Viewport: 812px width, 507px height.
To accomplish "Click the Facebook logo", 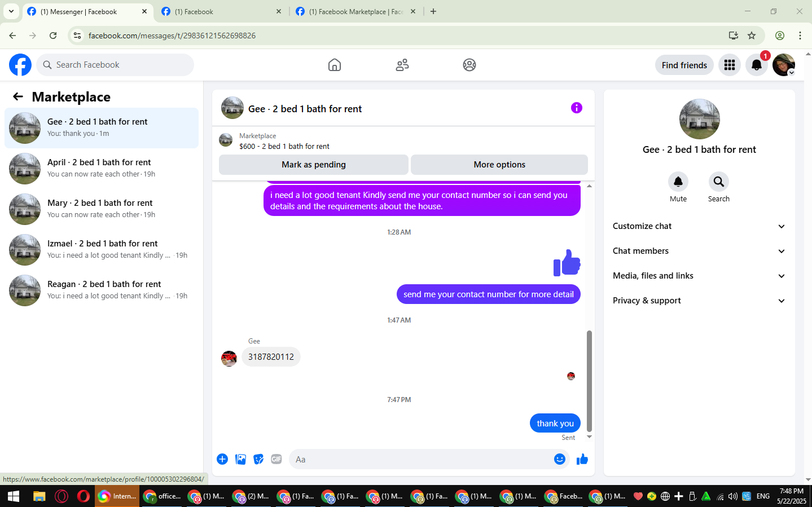I will click(20, 65).
